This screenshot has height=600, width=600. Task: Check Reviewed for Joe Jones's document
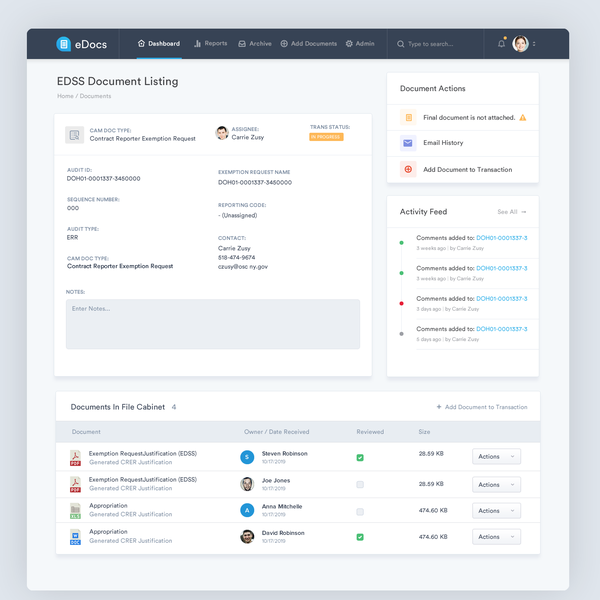360,484
